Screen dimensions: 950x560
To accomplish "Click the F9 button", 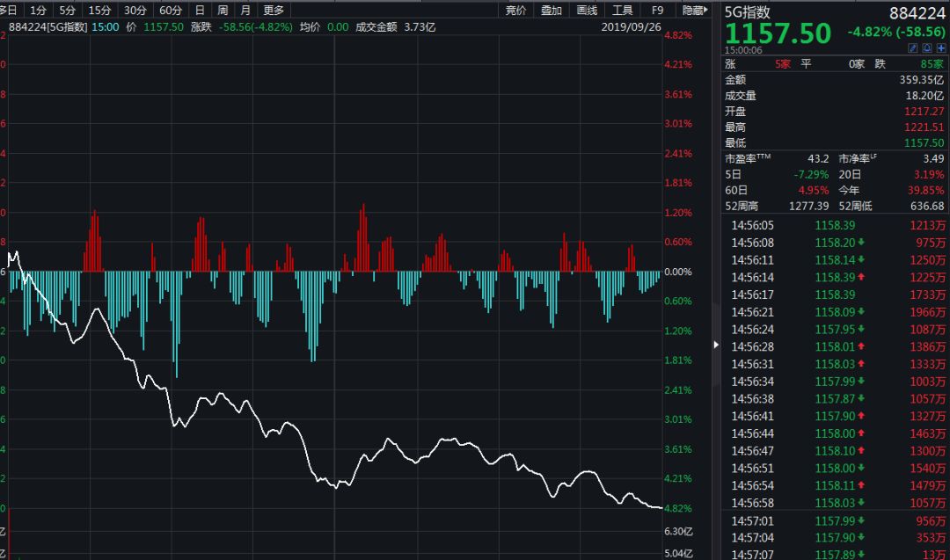I will tap(657, 11).
